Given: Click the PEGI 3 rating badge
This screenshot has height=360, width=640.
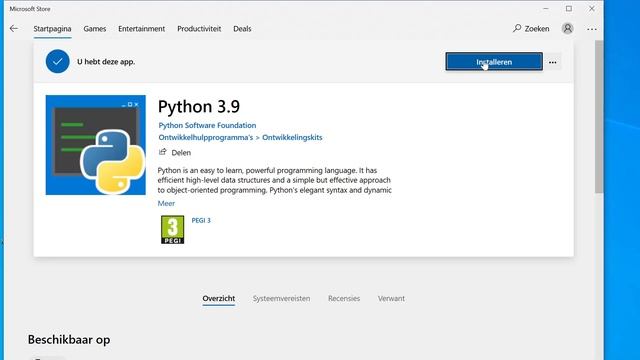Looking at the screenshot, I should (173, 229).
